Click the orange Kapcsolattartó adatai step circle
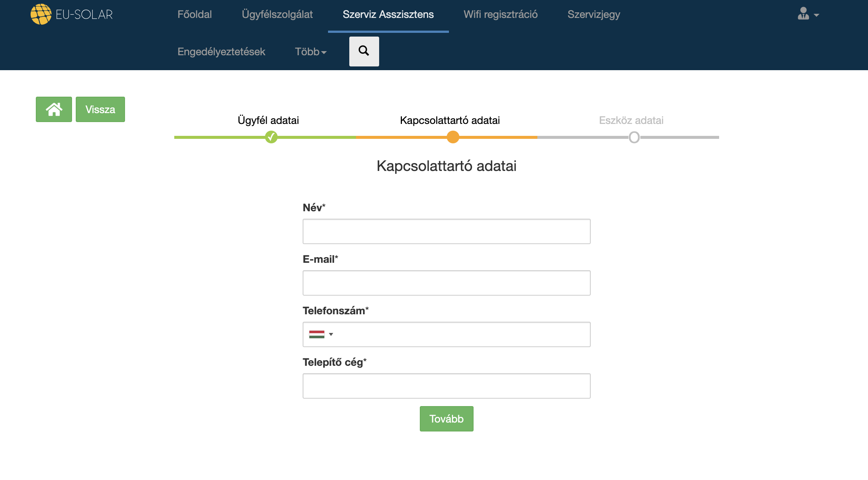Viewport: 868px width, 480px height. tap(453, 137)
